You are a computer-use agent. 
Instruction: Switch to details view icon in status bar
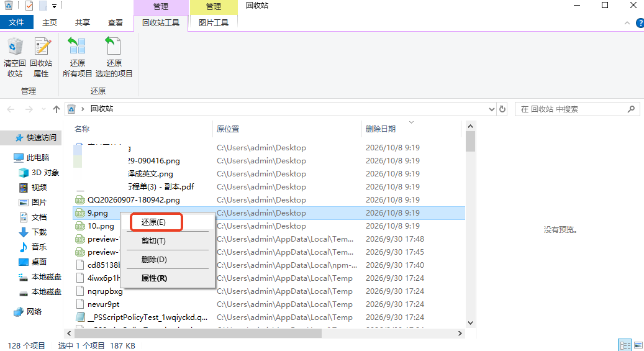(625, 345)
